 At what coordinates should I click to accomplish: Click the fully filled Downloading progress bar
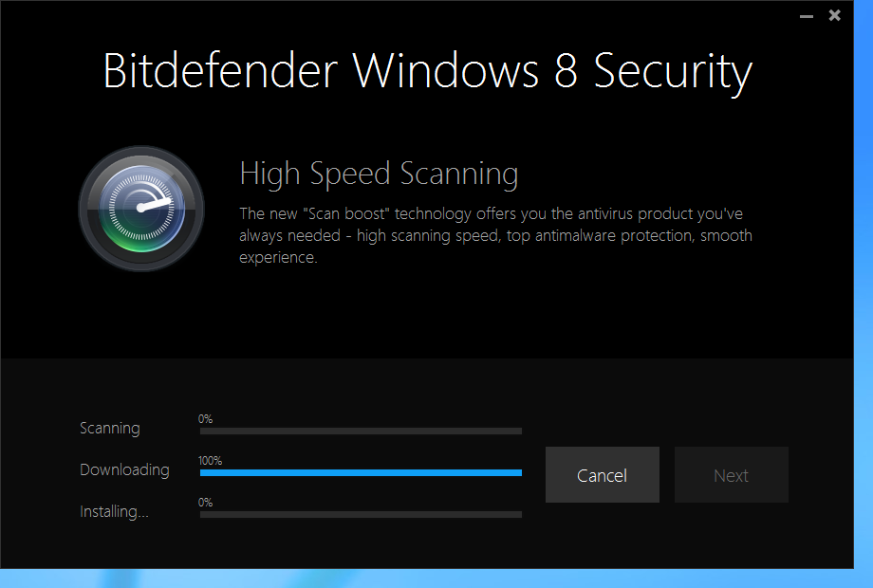click(x=359, y=472)
